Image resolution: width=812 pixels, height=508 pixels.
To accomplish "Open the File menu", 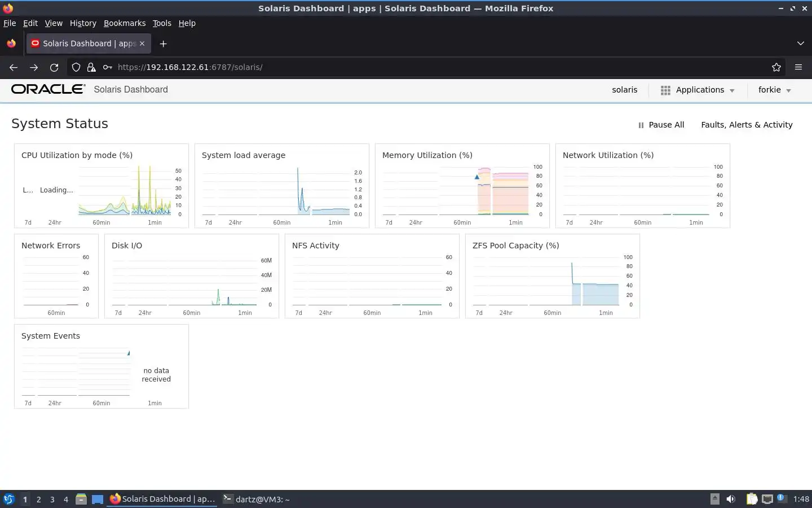I will point(10,23).
